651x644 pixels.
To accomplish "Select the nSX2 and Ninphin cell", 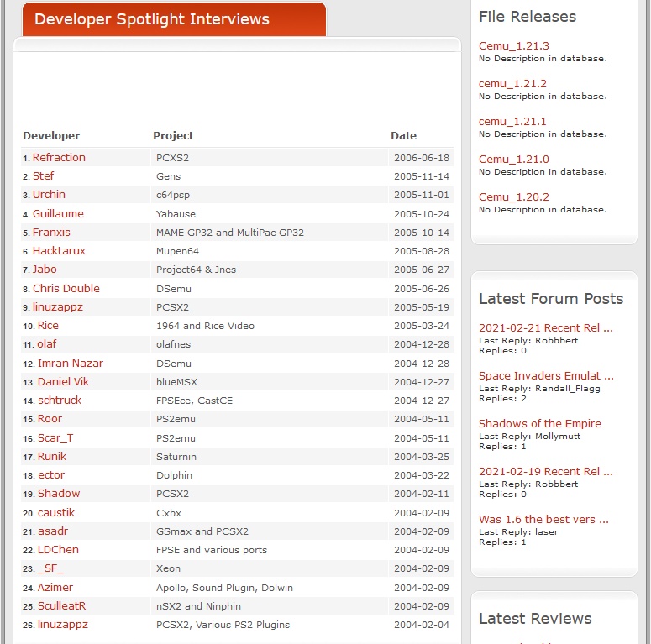I will [x=269, y=606].
